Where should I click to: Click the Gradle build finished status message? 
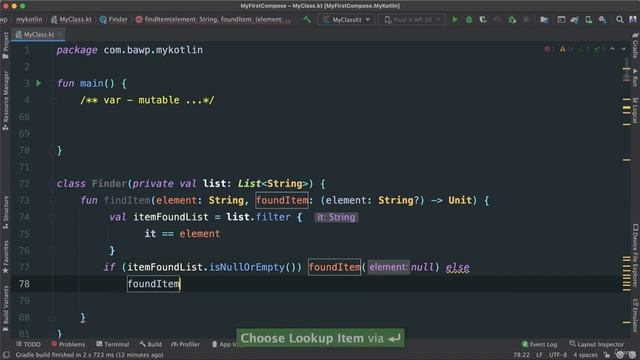(89, 355)
